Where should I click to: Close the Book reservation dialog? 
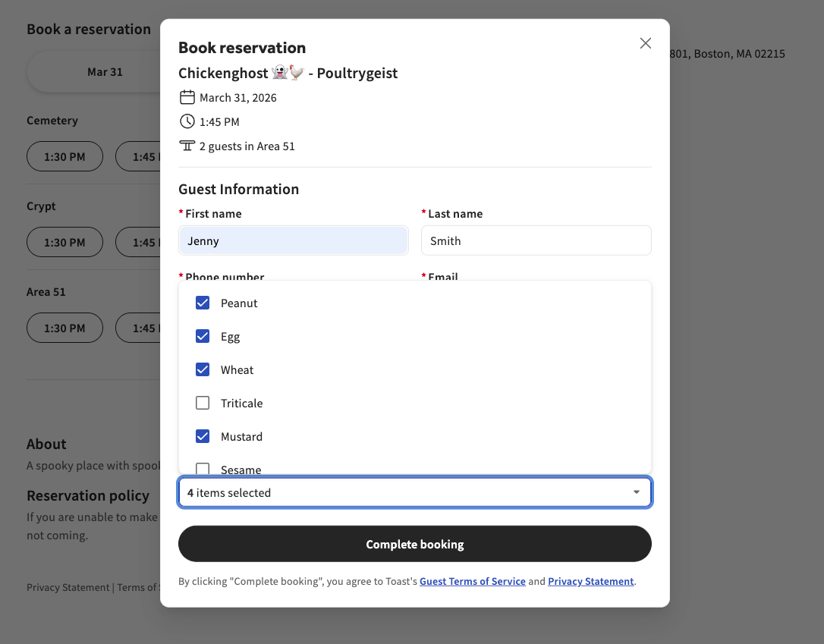[645, 43]
